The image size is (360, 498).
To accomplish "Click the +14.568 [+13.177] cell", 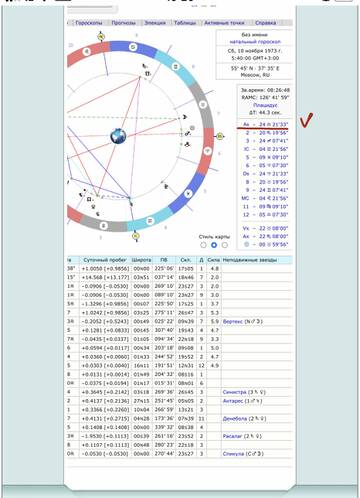I will pyautogui.click(x=105, y=277).
